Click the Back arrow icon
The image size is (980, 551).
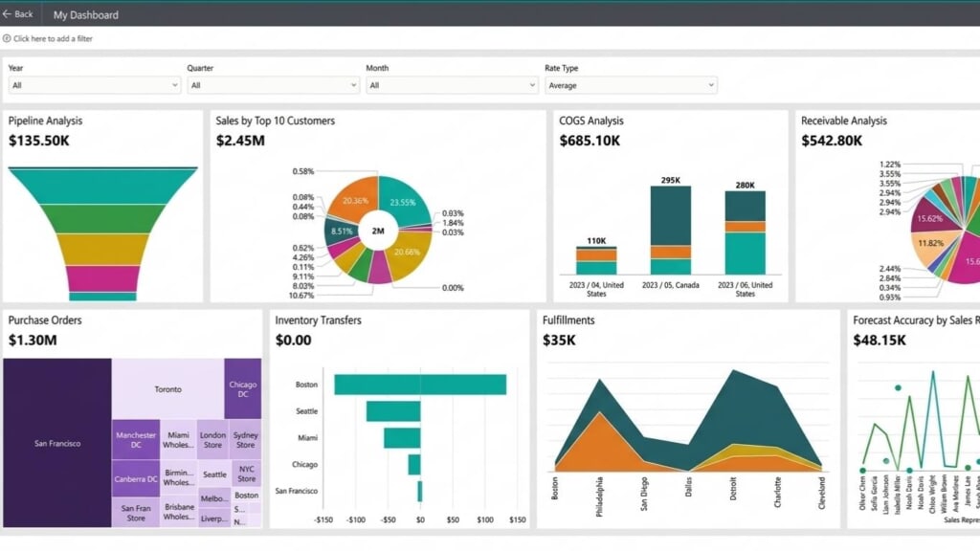point(7,13)
